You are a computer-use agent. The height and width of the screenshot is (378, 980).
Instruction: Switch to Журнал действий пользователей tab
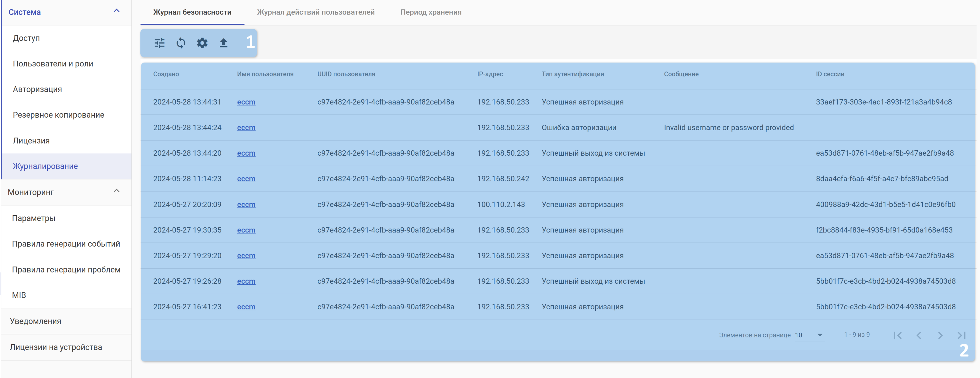[x=315, y=12]
